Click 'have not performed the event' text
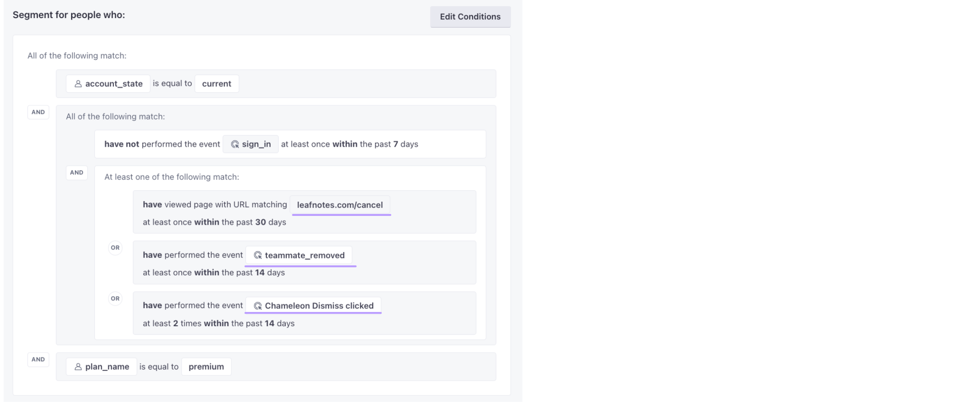Viewport: 980px width, 402px height. click(x=162, y=144)
